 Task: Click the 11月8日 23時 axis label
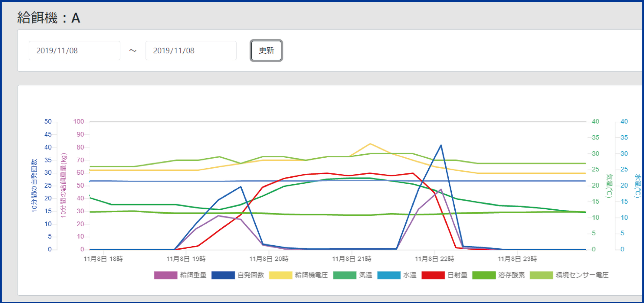click(x=517, y=259)
